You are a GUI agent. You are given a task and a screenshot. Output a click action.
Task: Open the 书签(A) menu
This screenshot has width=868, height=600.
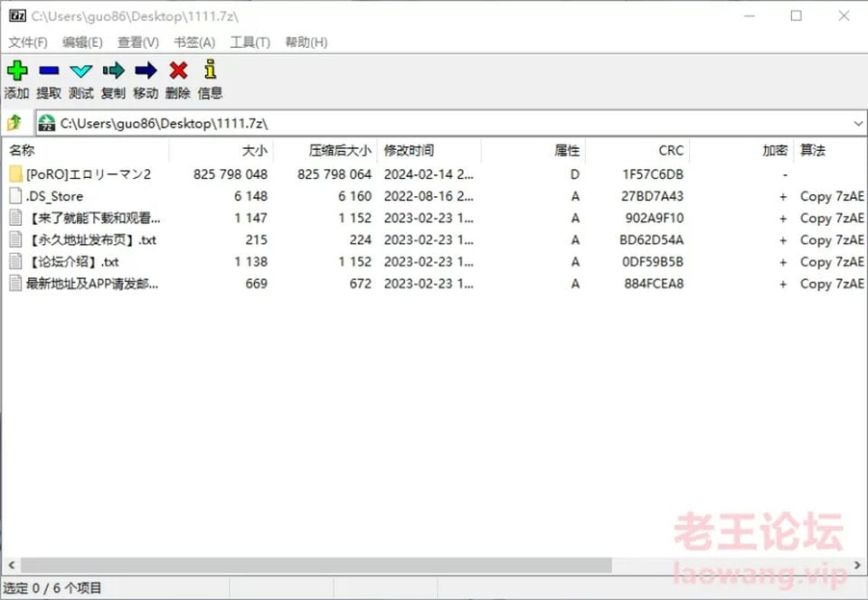[194, 42]
